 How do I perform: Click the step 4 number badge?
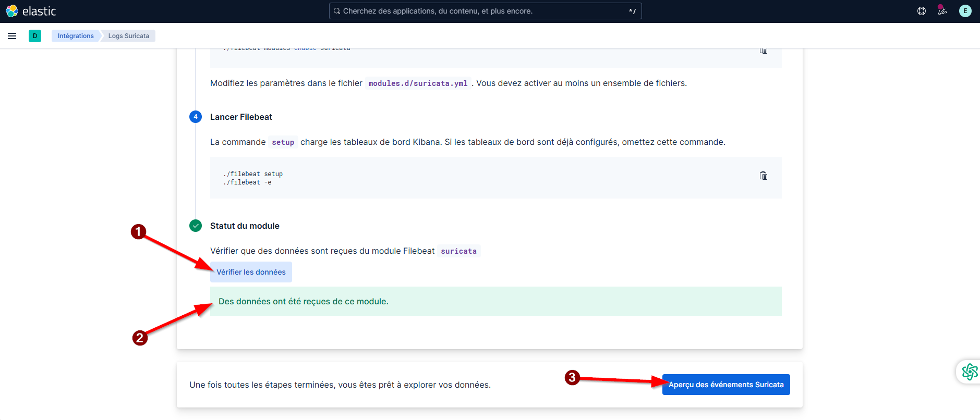pos(196,117)
